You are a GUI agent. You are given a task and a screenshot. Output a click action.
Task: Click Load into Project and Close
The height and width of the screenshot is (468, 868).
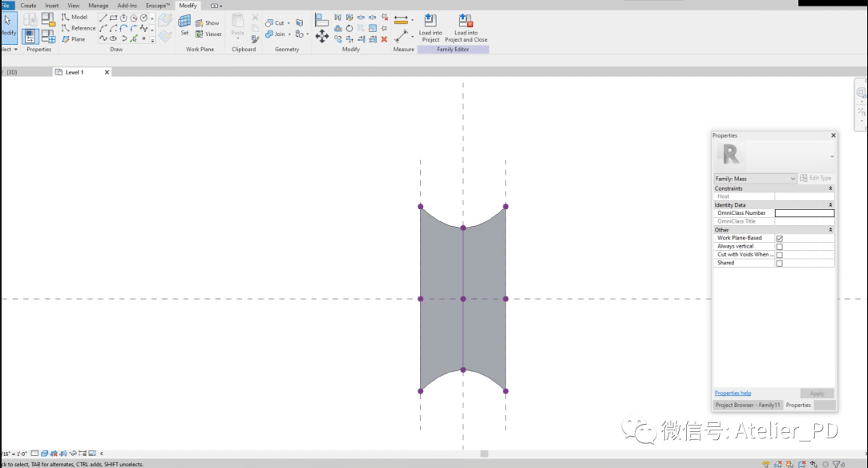466,28
